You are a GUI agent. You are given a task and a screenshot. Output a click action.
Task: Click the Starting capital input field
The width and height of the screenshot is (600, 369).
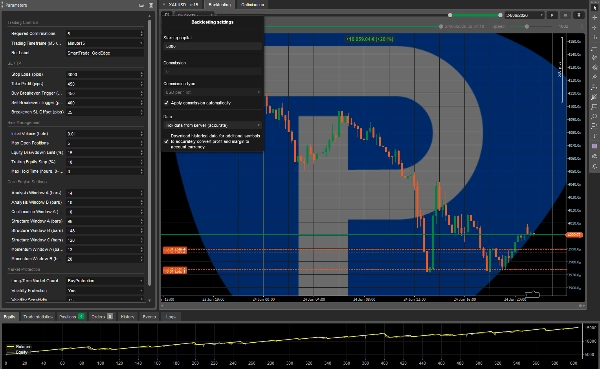point(213,46)
